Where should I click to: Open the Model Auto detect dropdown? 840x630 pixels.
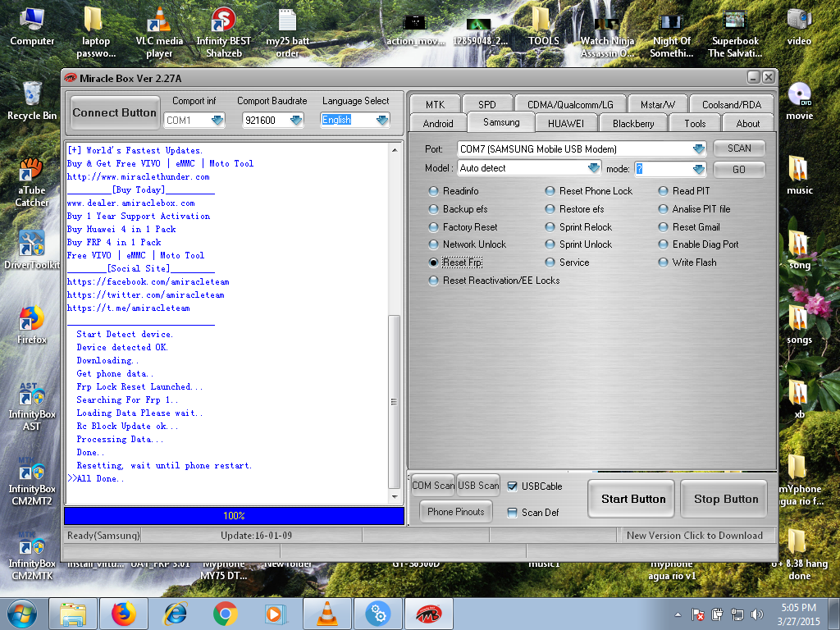(x=594, y=168)
